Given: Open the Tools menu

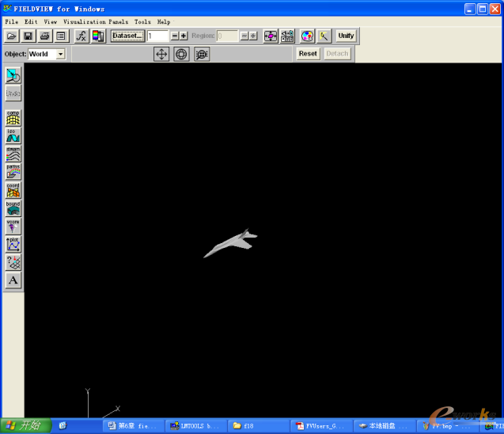Looking at the screenshot, I should click(142, 21).
